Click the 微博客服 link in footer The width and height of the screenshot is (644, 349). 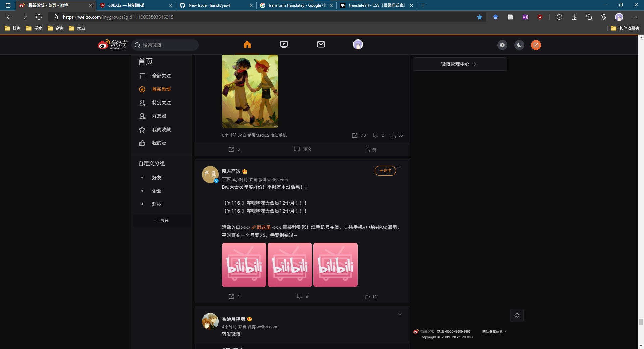tap(427, 332)
